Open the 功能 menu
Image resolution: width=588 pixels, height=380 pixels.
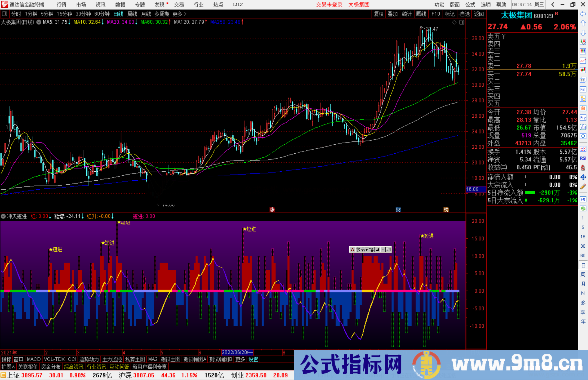[x=439, y=4]
